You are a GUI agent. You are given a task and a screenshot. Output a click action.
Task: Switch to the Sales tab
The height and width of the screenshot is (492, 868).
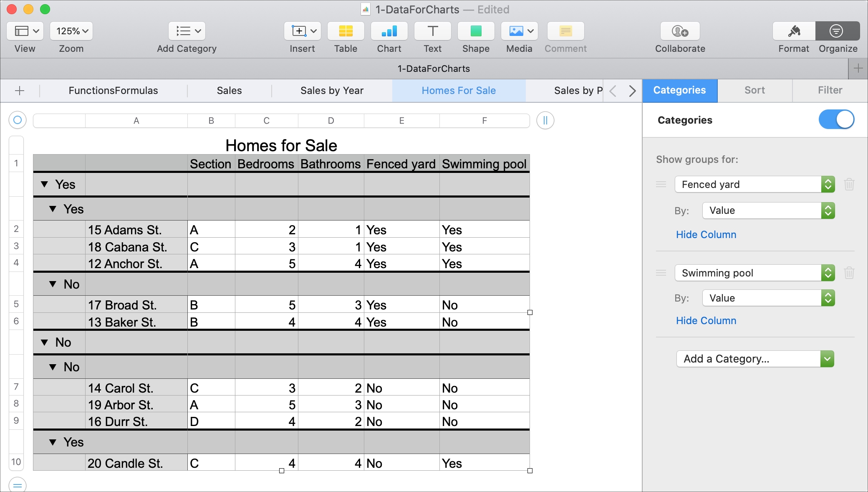click(228, 90)
